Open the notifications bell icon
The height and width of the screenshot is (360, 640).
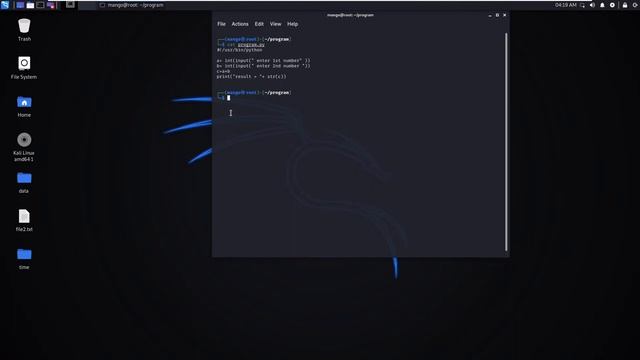point(602,5)
